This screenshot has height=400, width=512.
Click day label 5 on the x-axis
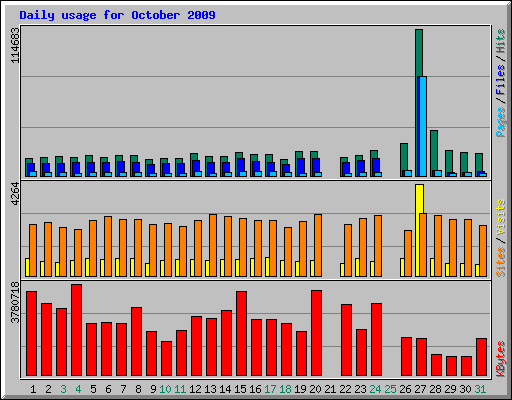pyautogui.click(x=93, y=389)
